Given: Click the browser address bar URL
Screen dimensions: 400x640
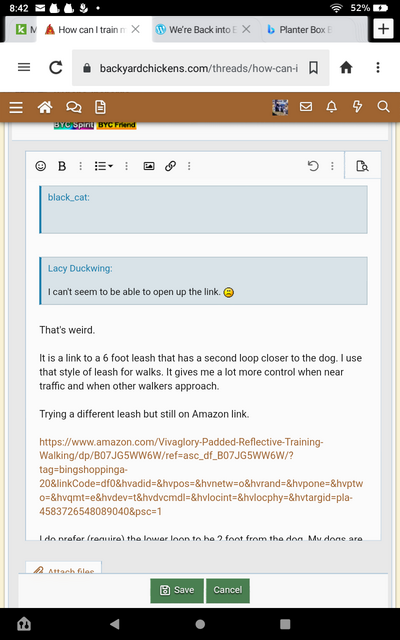Looking at the screenshot, I should pos(198,68).
